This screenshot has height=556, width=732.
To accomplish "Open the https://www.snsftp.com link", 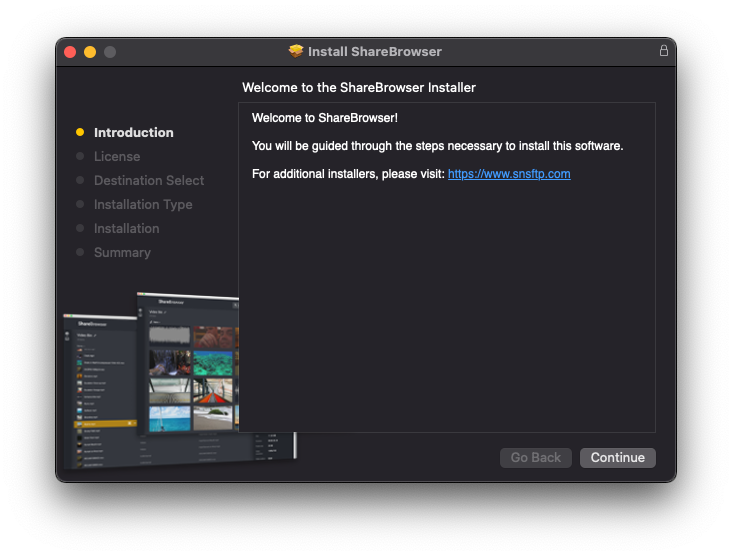I will (509, 174).
